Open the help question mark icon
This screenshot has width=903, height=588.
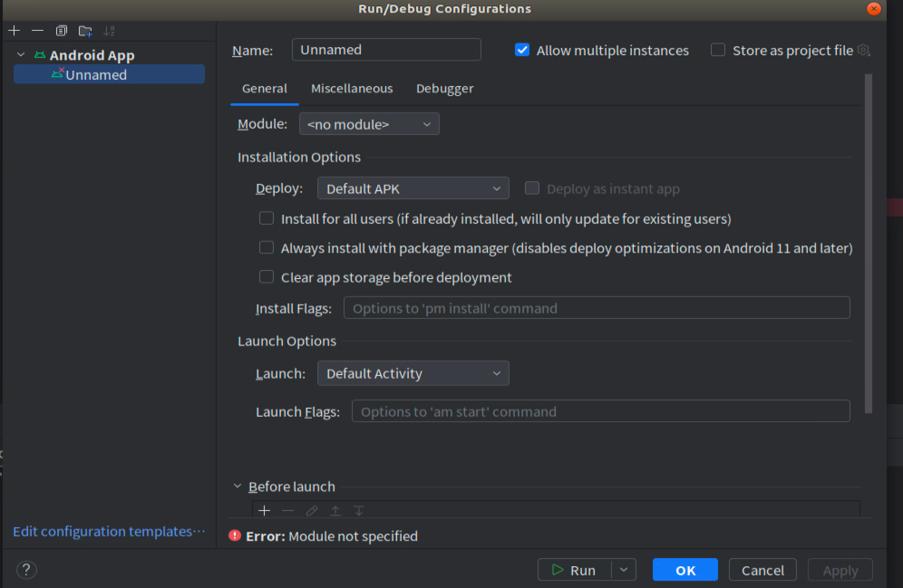coord(26,570)
